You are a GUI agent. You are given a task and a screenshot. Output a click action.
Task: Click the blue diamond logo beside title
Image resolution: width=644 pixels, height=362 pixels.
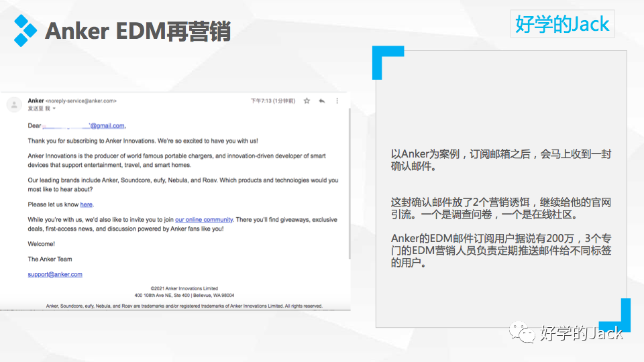[25, 31]
